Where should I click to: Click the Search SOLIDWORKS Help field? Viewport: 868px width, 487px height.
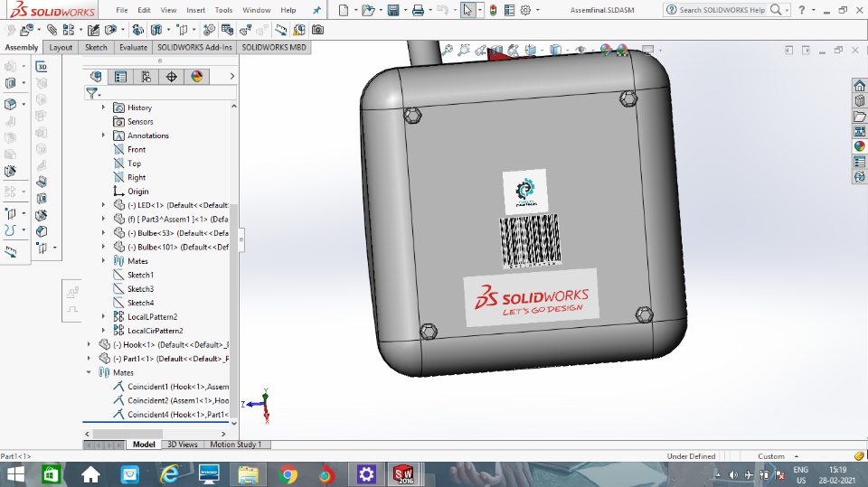722,10
